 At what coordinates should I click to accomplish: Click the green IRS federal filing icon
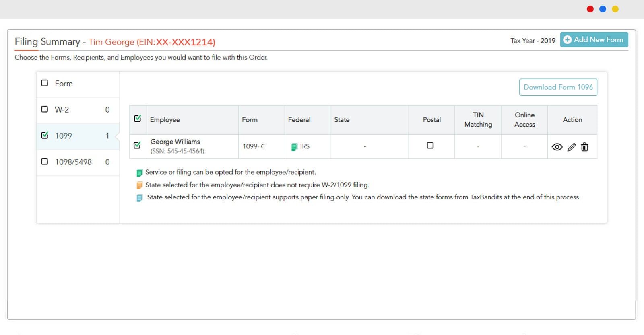tap(294, 147)
